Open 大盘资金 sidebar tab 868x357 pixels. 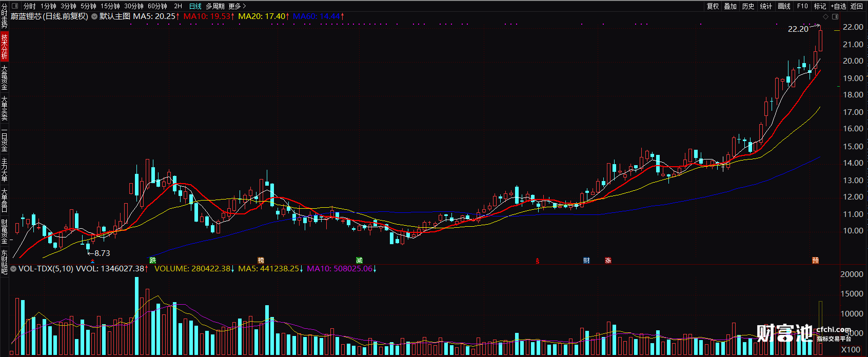click(x=4, y=77)
